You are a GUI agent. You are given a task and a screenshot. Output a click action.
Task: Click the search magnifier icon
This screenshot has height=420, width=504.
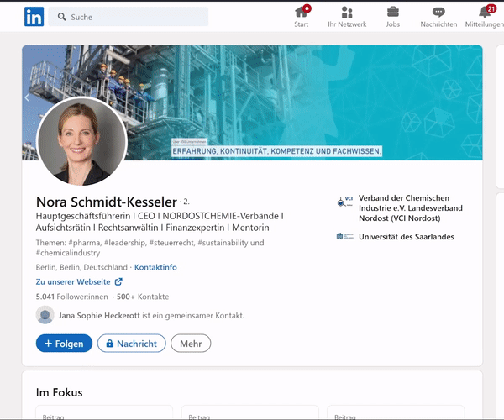61,17
